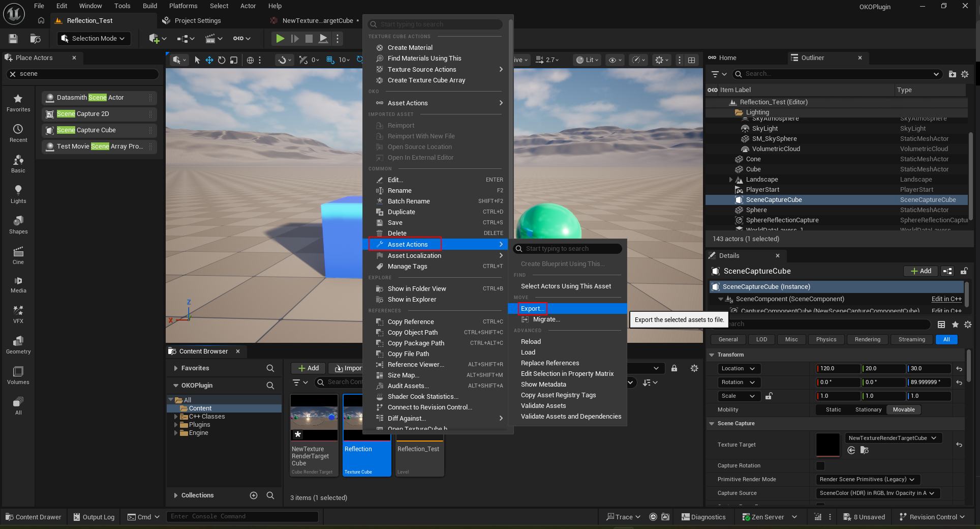The image size is (980, 529).
Task: Open the Primitive Render Mode dropdown
Action: pos(867,480)
